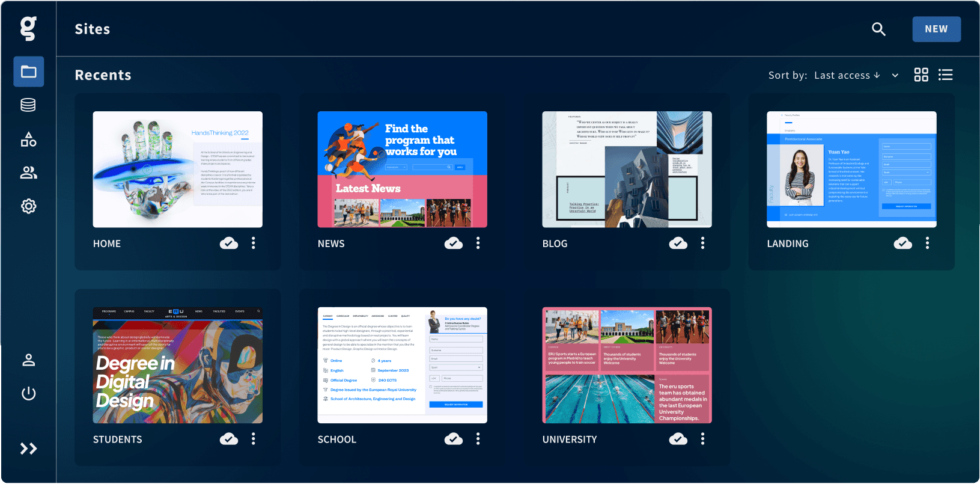The height and width of the screenshot is (484, 980).
Task: Click the STUDENTS site name label
Action: tap(118, 440)
